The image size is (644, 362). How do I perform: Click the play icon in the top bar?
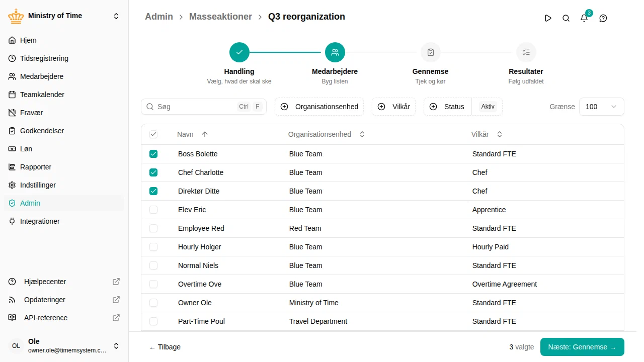pyautogui.click(x=548, y=18)
